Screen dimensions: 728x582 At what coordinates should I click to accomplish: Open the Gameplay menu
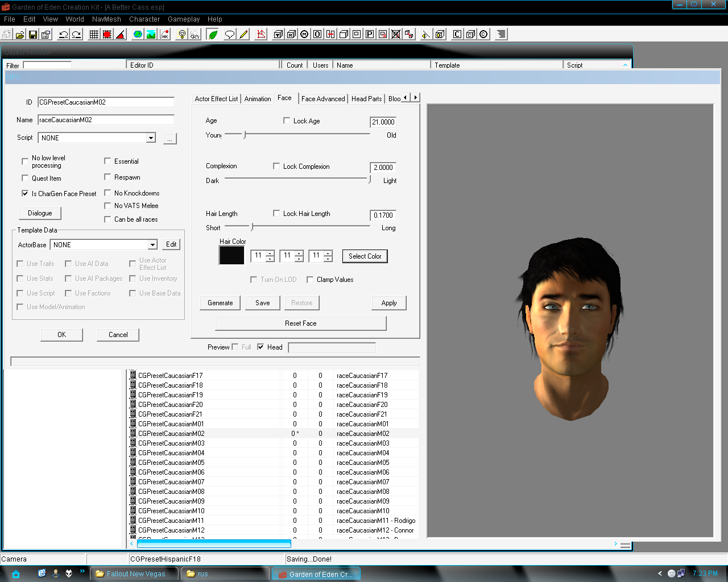point(184,19)
